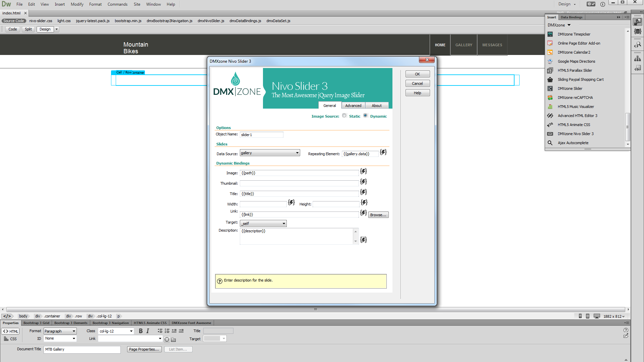Click the HTML5 Music Visualizer icon
The image size is (644, 362).
(x=550, y=107)
